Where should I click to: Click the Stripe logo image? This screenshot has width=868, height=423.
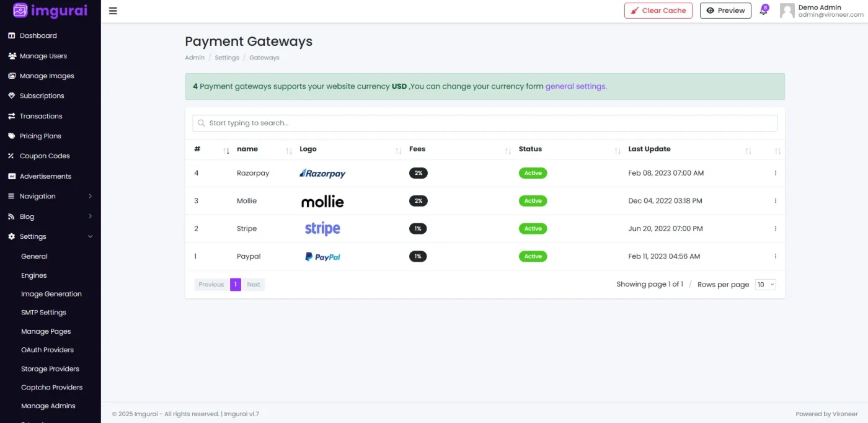pyautogui.click(x=322, y=228)
